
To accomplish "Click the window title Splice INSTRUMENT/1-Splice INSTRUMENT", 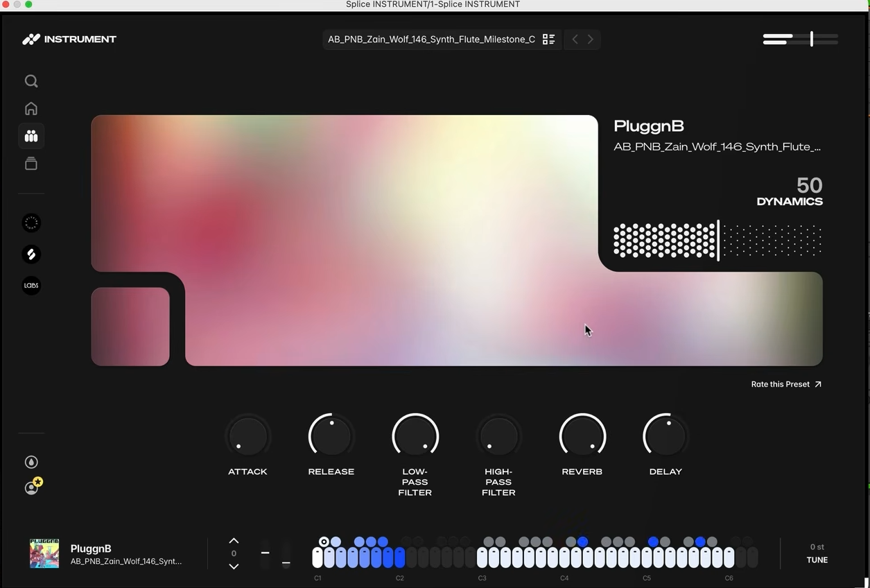I will point(433,4).
